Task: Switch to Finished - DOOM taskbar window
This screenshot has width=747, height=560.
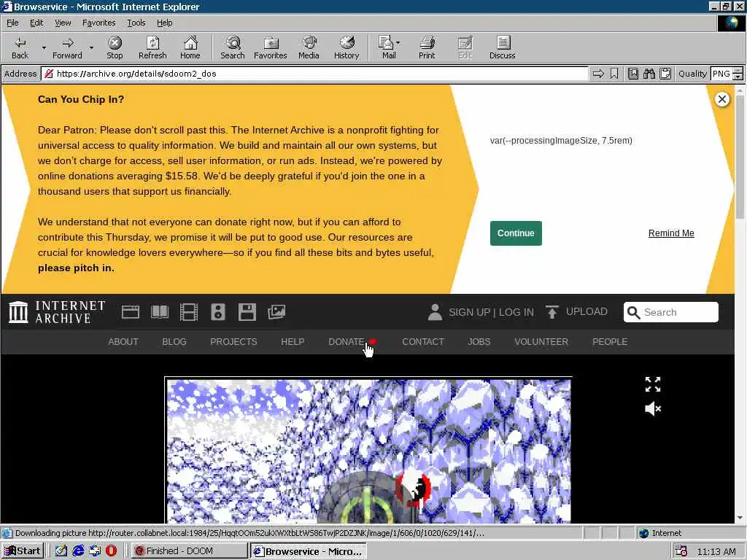Action: coord(189,551)
